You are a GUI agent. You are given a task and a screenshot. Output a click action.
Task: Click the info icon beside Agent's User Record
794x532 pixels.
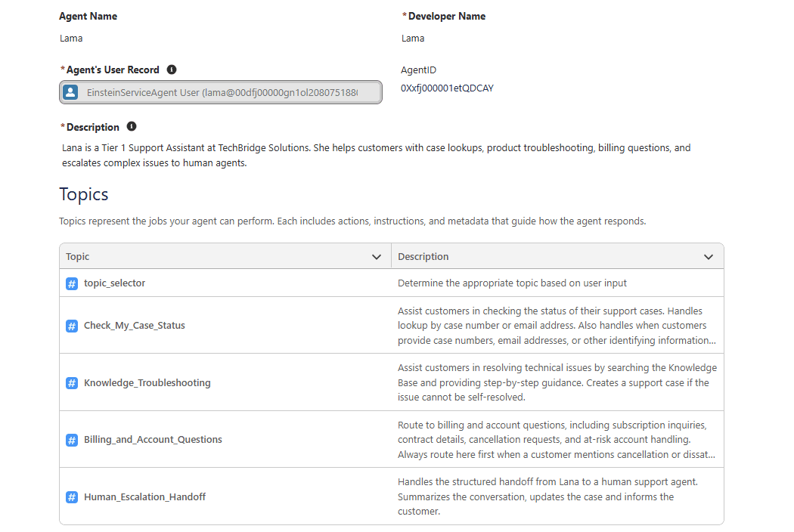click(172, 70)
